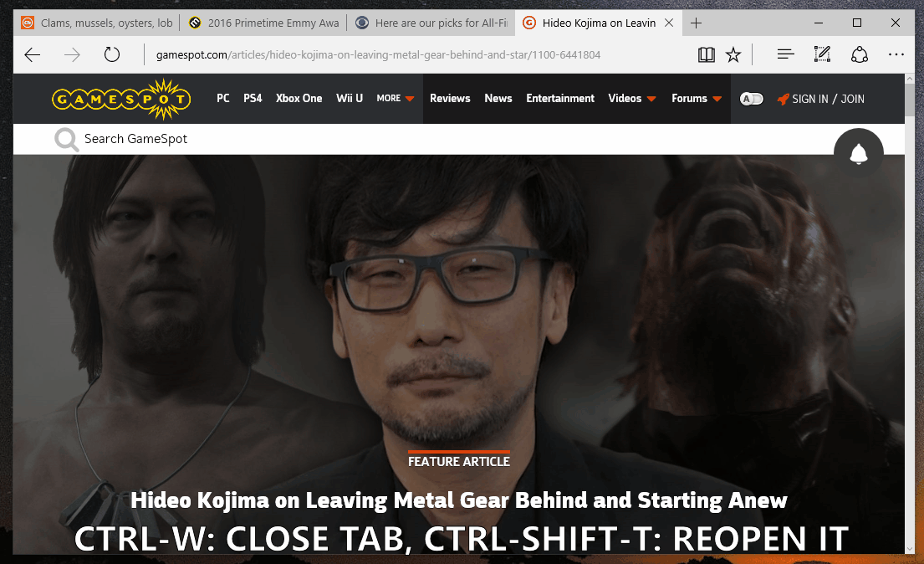The height and width of the screenshot is (564, 924).
Task: Share this Kojima article
Action: [859, 54]
